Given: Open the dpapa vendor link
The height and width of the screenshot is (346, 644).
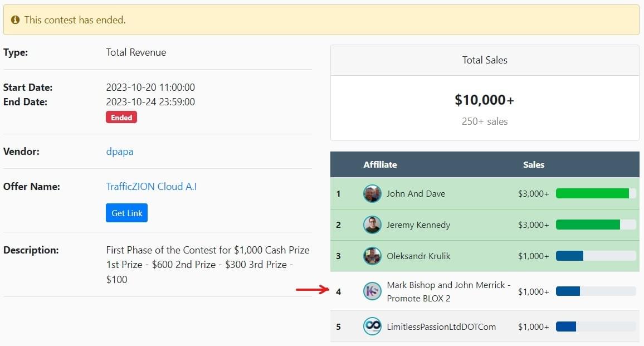Looking at the screenshot, I should pyautogui.click(x=120, y=152).
